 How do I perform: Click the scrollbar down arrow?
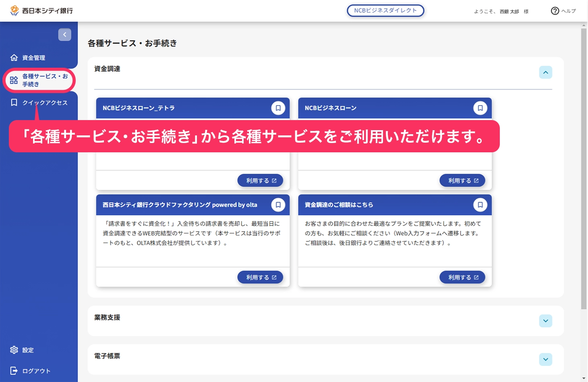click(x=584, y=379)
